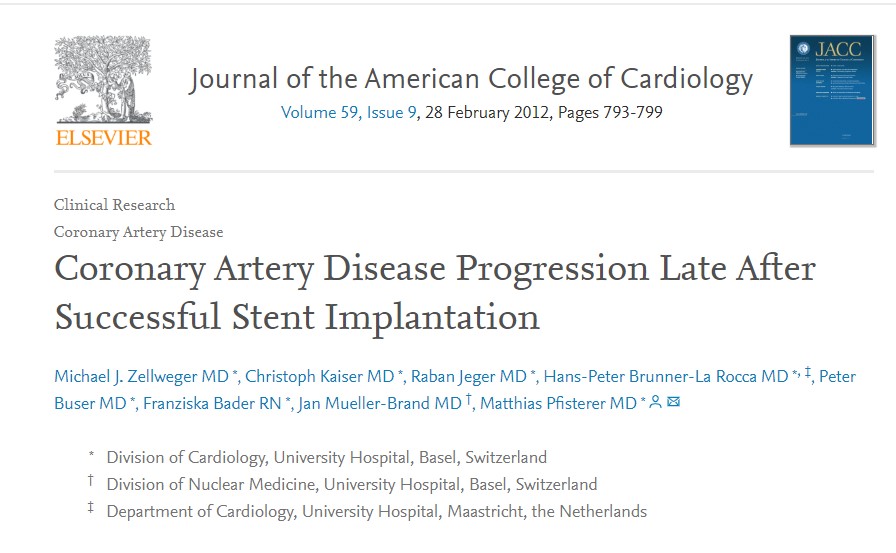Click the article title heading
Screen dimensions: 896x553
coord(435,292)
